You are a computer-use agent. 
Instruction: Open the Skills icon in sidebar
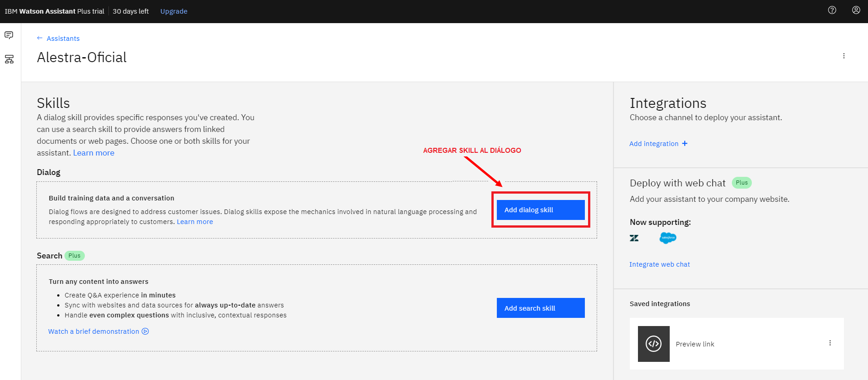point(9,59)
